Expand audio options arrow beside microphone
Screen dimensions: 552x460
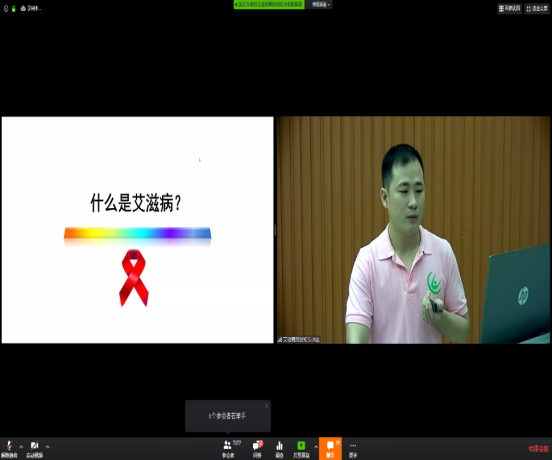21,447
